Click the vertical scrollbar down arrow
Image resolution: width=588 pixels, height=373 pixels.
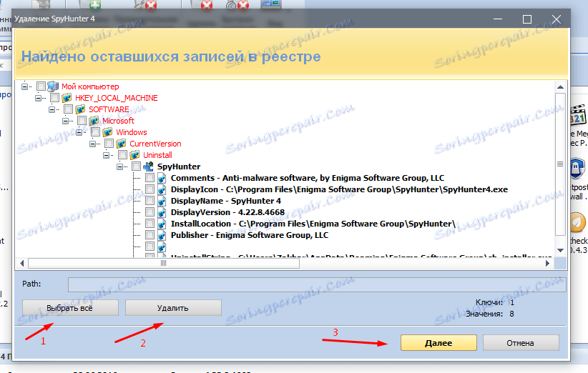click(560, 250)
